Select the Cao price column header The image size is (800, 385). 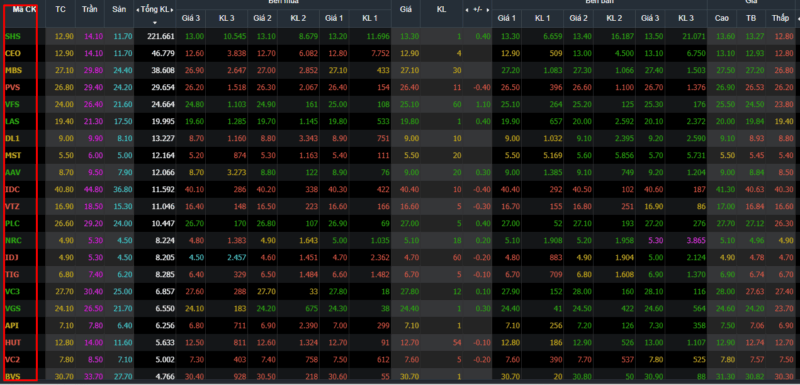click(722, 19)
